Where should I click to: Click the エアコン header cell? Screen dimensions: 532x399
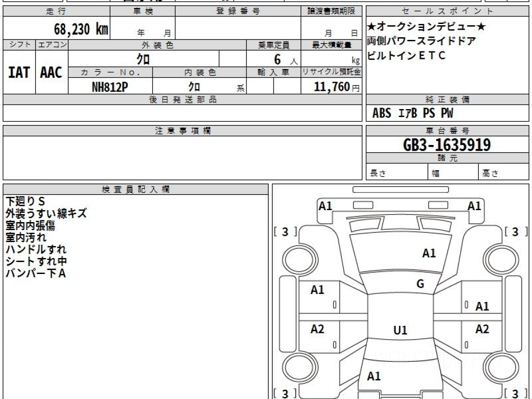pos(52,45)
